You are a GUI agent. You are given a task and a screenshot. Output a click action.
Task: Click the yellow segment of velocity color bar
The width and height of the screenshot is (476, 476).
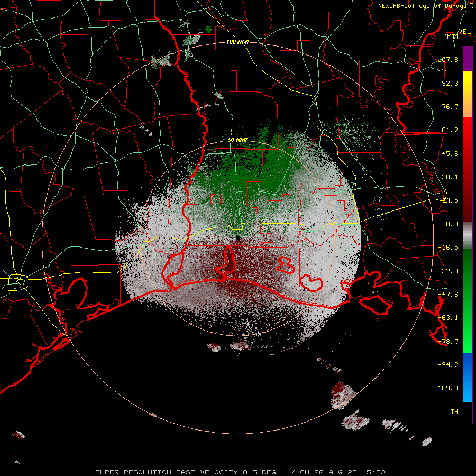[467, 94]
